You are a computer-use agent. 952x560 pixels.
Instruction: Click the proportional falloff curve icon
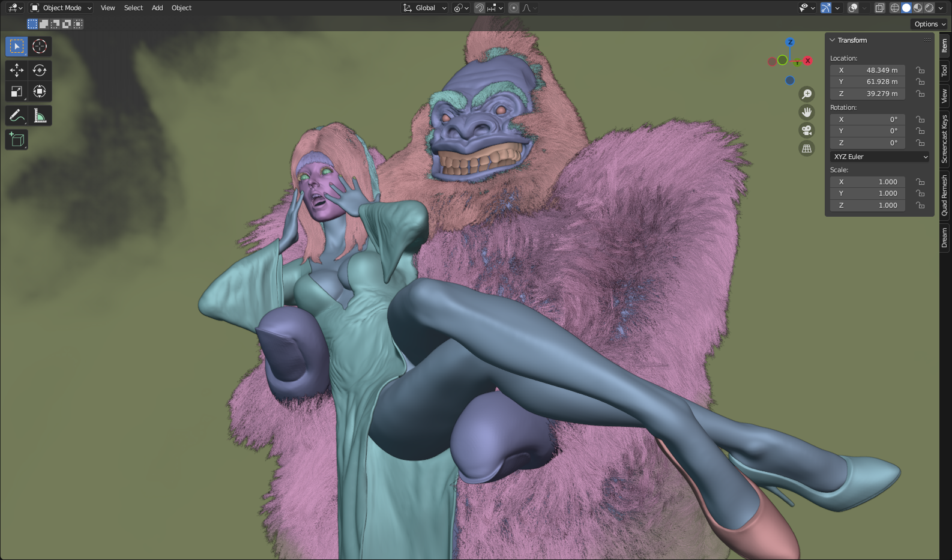coord(529,8)
